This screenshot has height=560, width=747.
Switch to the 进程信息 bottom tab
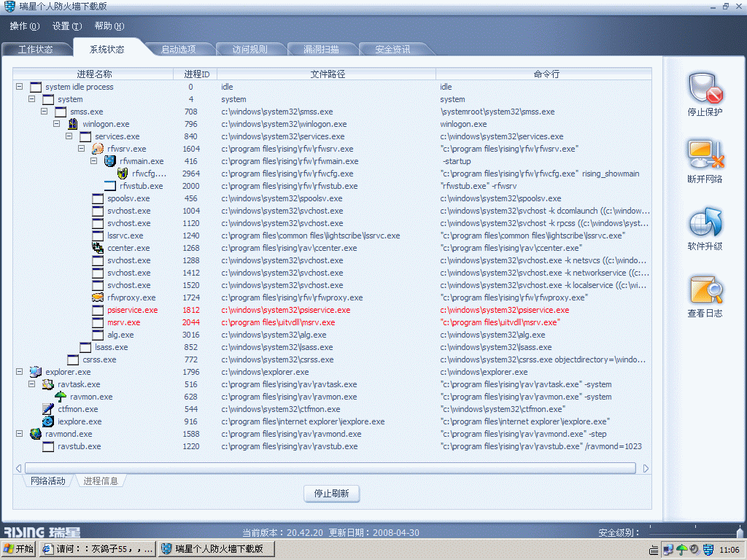[x=101, y=481]
